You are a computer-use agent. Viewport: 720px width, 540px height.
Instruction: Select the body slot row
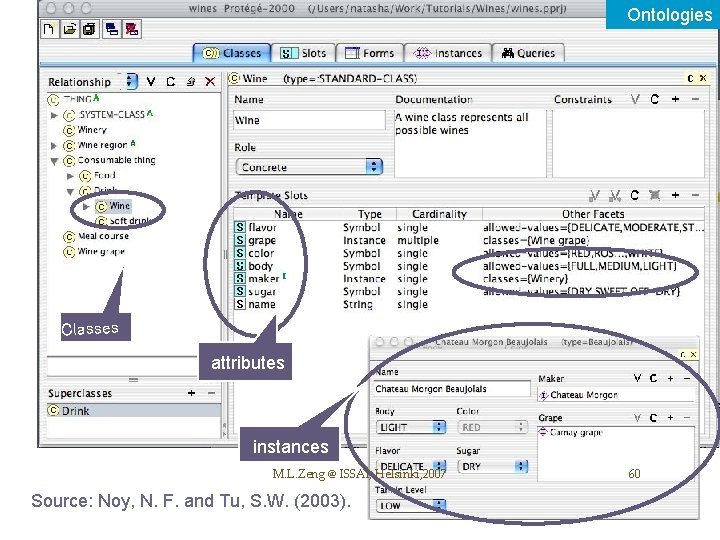pyautogui.click(x=468, y=266)
